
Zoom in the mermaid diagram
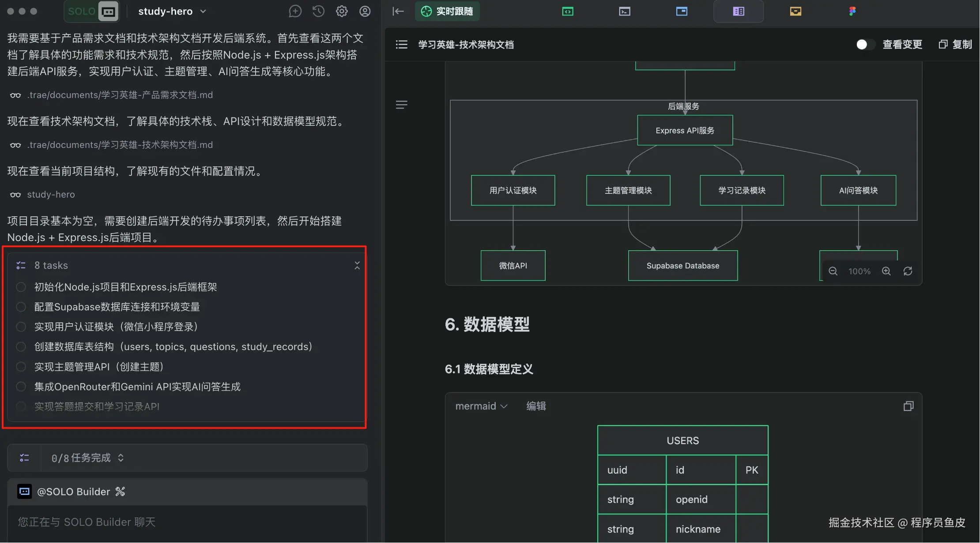[x=886, y=271]
